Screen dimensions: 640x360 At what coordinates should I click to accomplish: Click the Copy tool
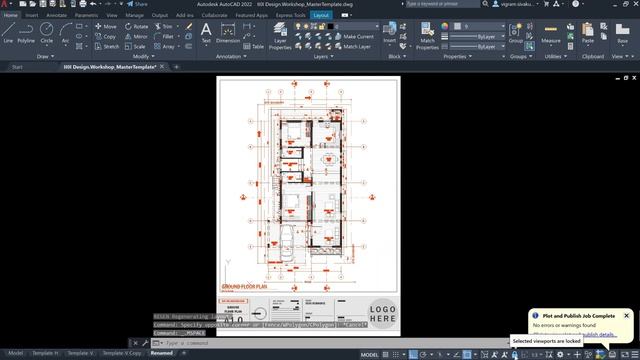pyautogui.click(x=105, y=36)
